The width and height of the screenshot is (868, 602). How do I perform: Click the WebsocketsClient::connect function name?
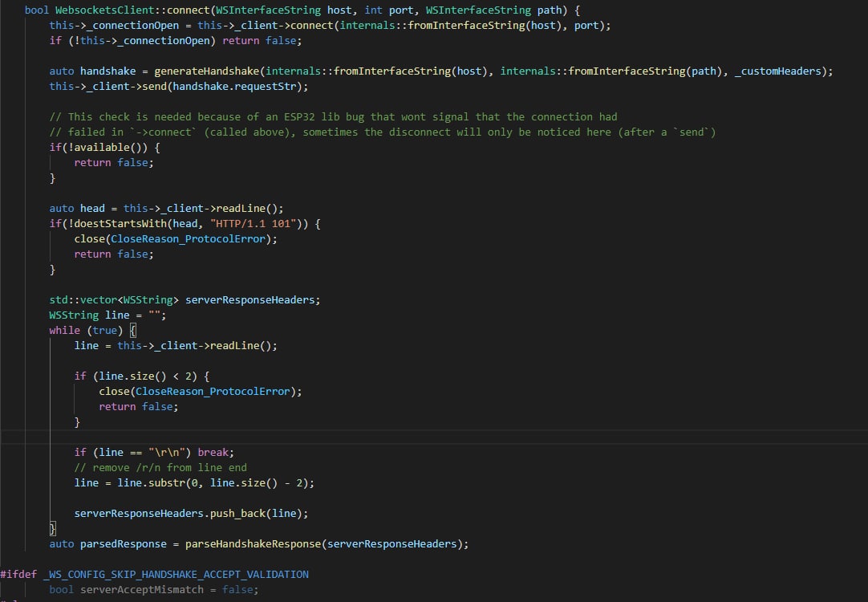tap(132, 10)
